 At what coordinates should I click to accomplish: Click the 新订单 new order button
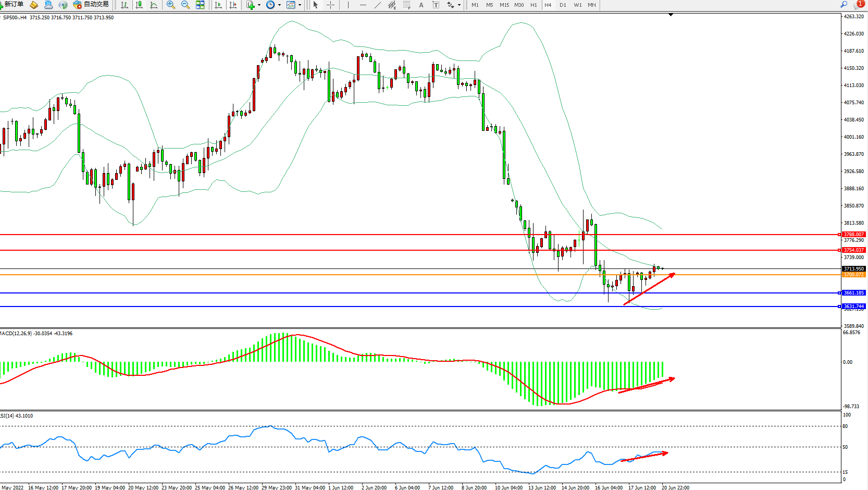[12, 5]
